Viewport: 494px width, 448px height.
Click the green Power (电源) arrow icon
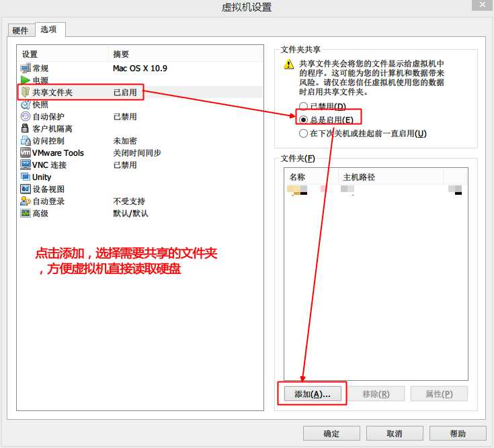click(26, 80)
